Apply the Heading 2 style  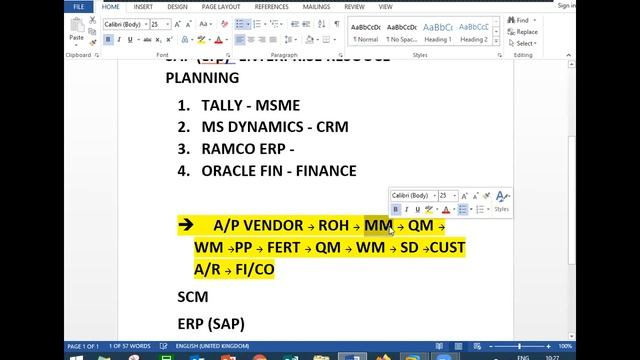click(x=474, y=32)
